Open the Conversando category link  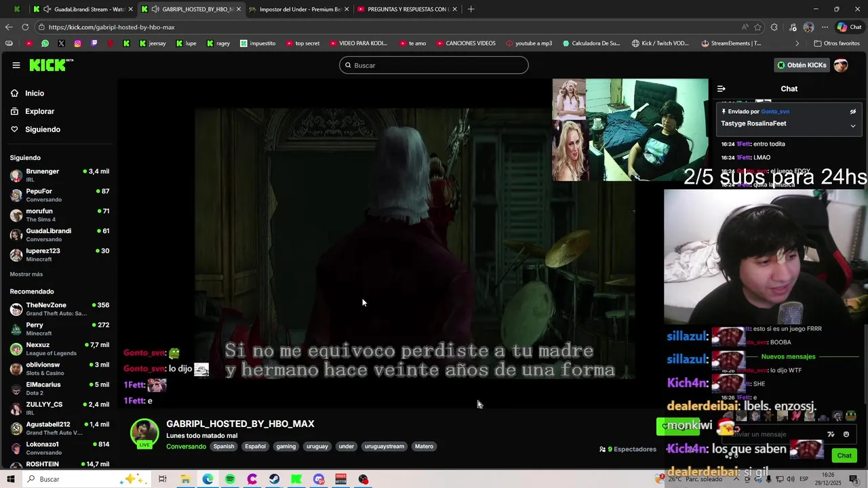click(x=186, y=446)
